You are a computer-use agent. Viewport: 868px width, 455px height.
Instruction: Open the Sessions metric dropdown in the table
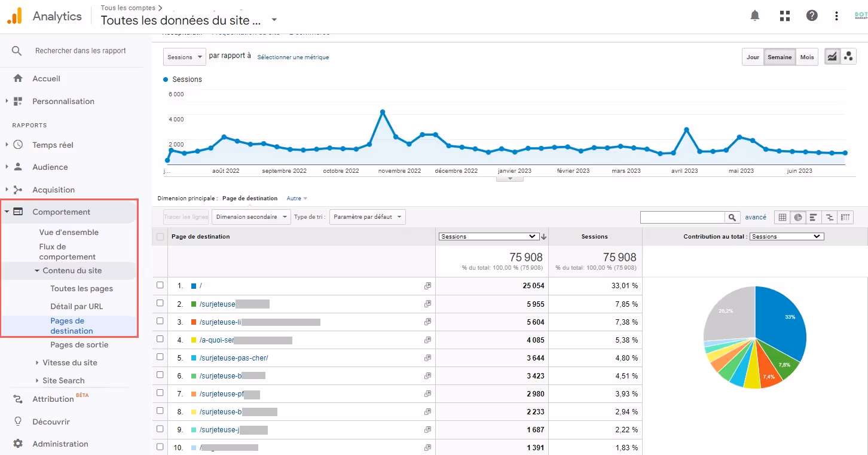(488, 236)
